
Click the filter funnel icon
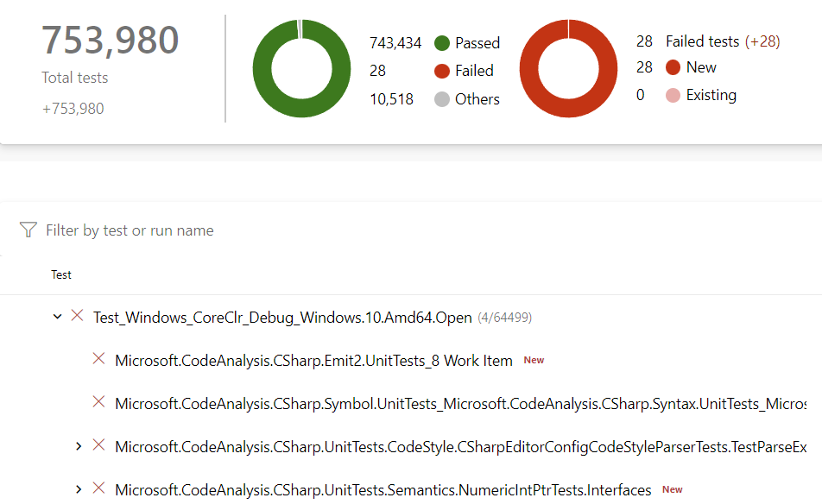pyautogui.click(x=28, y=230)
